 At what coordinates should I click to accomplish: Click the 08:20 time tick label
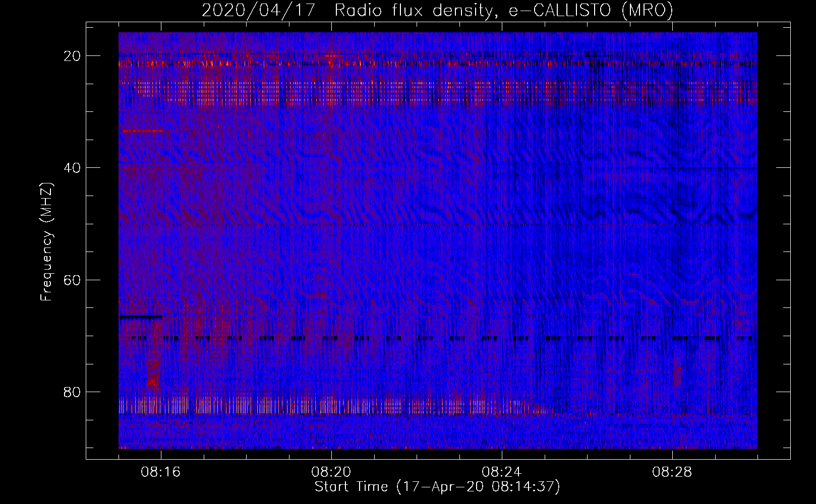pos(331,472)
